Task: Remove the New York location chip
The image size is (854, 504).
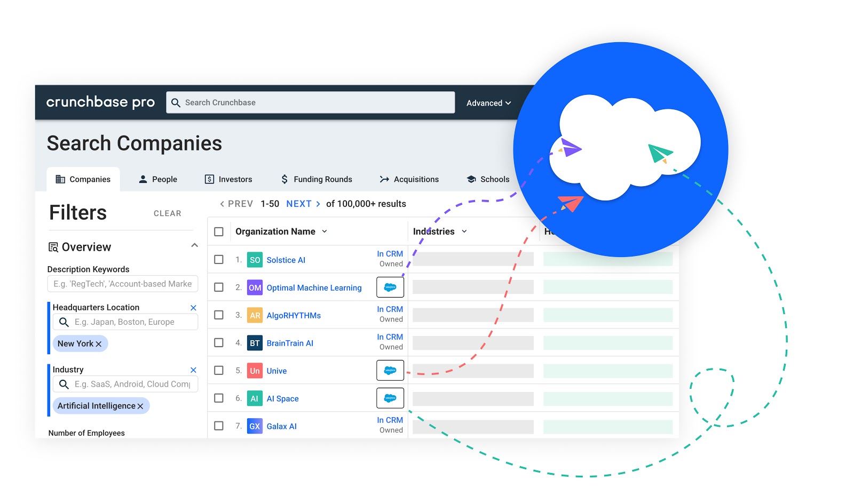Action: click(x=99, y=344)
